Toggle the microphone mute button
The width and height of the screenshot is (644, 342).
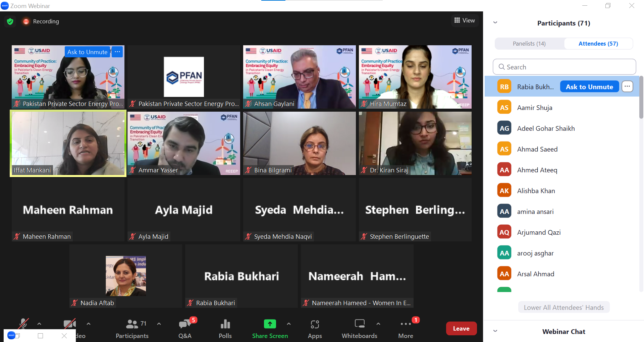point(23,324)
